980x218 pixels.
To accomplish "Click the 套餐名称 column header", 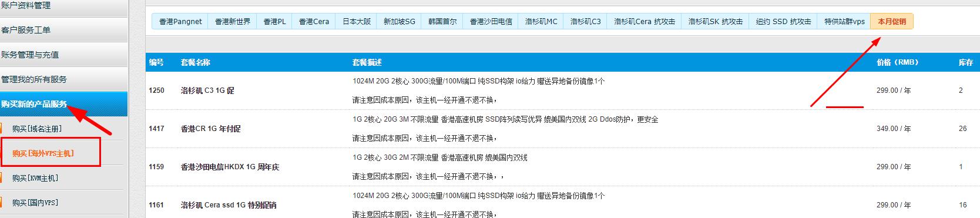I will point(195,62).
